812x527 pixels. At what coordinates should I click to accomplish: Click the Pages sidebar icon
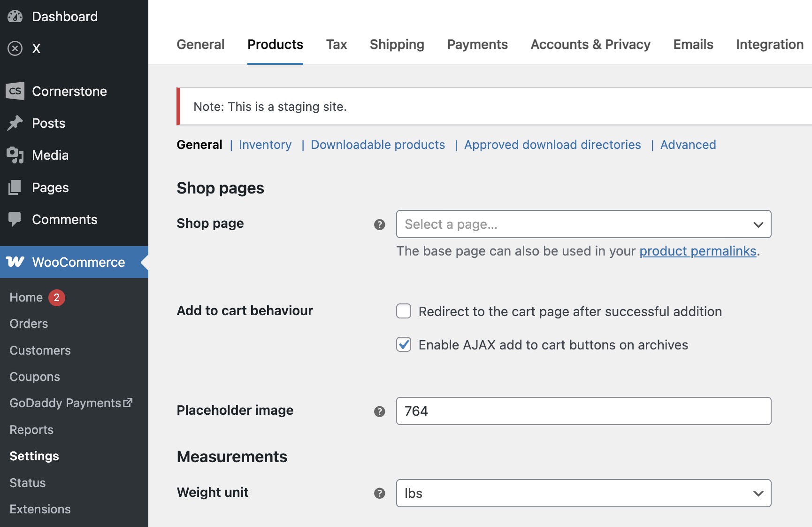pos(15,187)
